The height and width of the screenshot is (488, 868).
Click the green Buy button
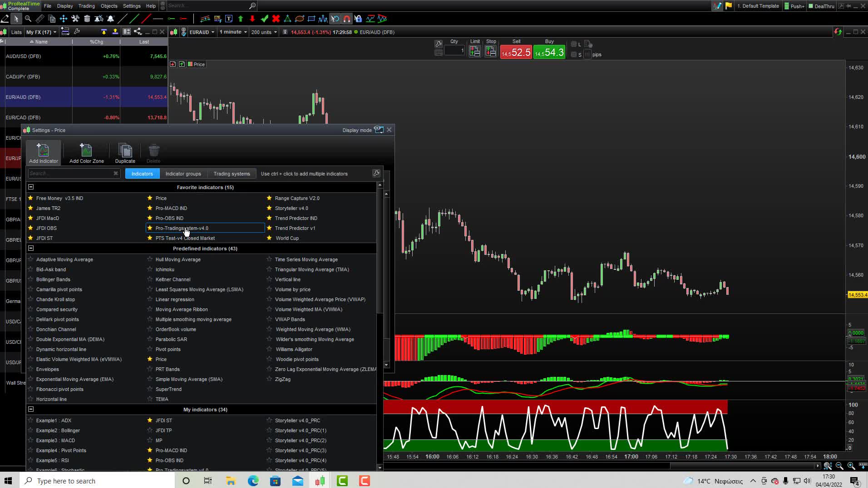pyautogui.click(x=549, y=52)
